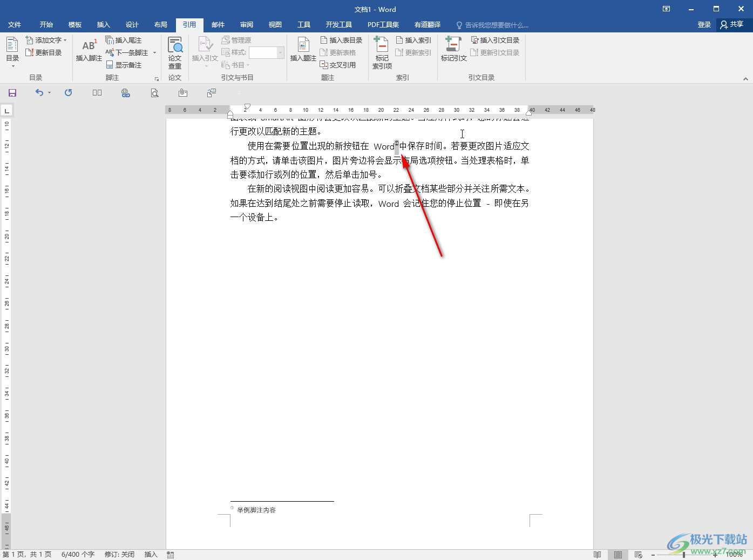Click the 100% zoom level
Viewport: 753px width, 560px height.
click(734, 555)
